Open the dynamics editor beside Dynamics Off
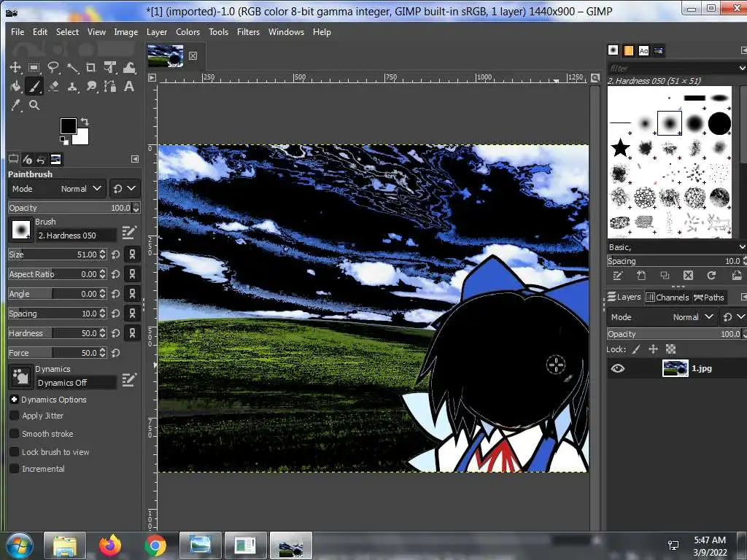Viewport: 747px width, 560px height. click(x=129, y=379)
